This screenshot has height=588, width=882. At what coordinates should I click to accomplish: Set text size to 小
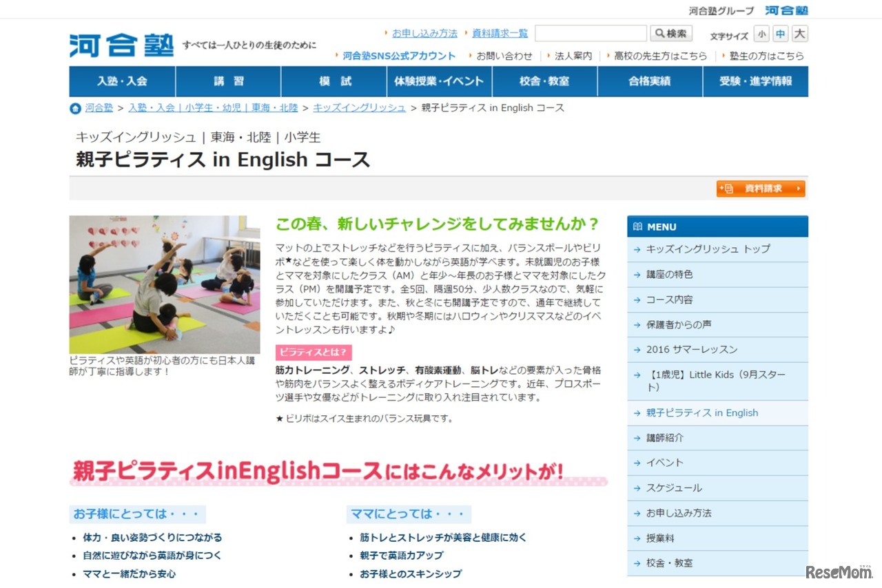(761, 34)
